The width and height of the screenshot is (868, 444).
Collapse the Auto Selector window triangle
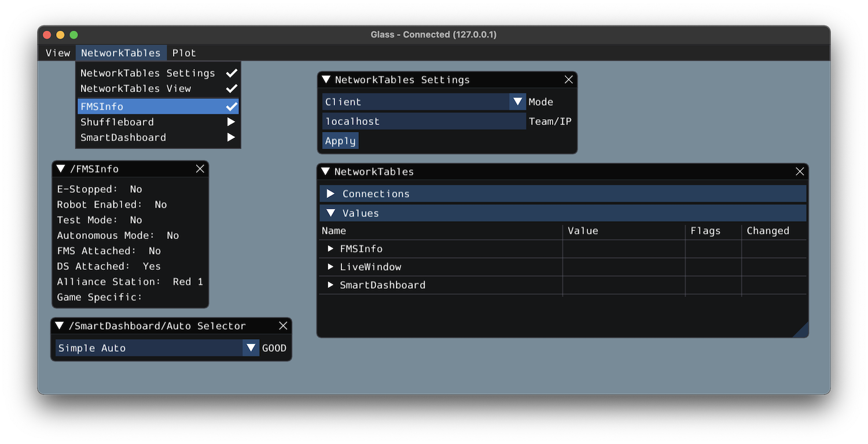coord(60,326)
